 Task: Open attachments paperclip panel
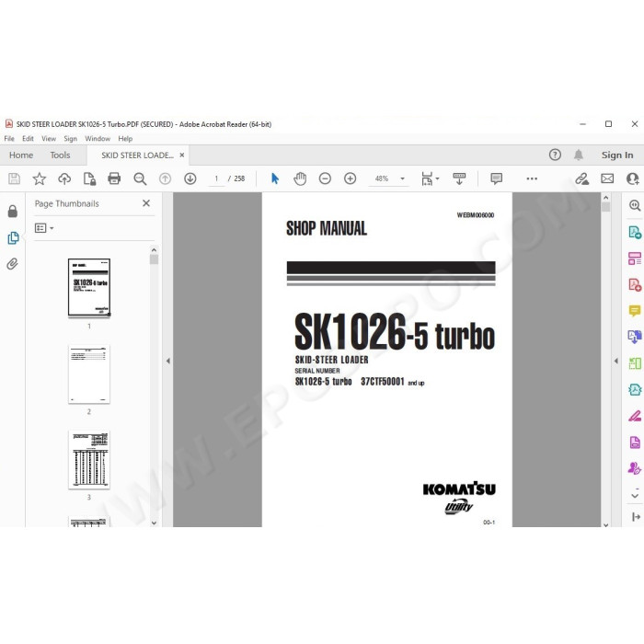pos(13,264)
